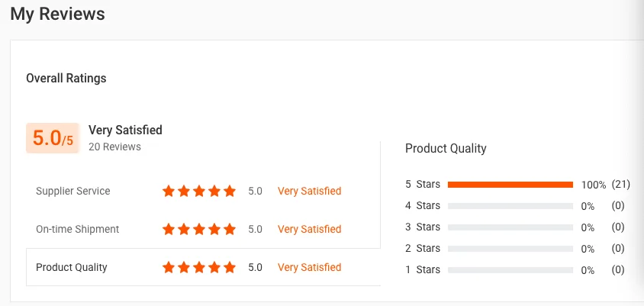Click the 5 Stars orange progress bar
The height and width of the screenshot is (306, 644).
(x=510, y=185)
